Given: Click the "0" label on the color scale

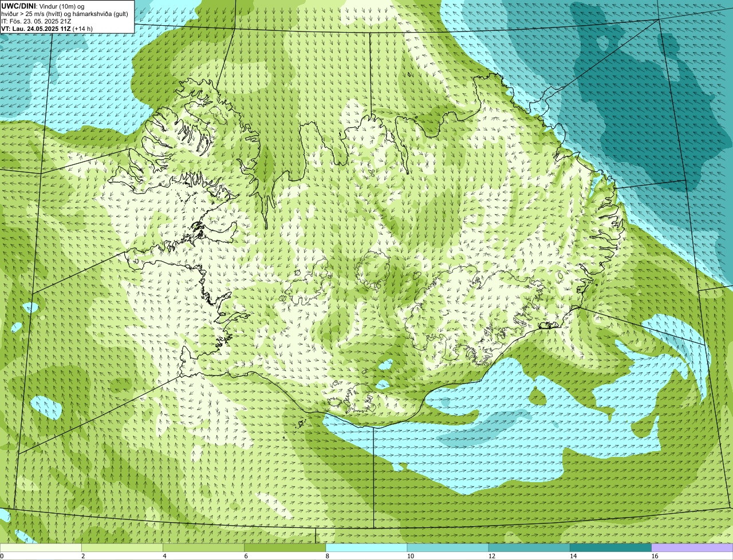Looking at the screenshot, I should tap(2, 556).
